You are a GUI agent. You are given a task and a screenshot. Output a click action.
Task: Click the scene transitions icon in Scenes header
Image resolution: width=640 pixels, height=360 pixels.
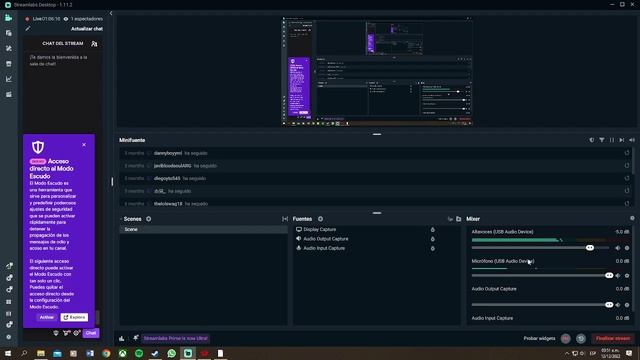coord(285,219)
